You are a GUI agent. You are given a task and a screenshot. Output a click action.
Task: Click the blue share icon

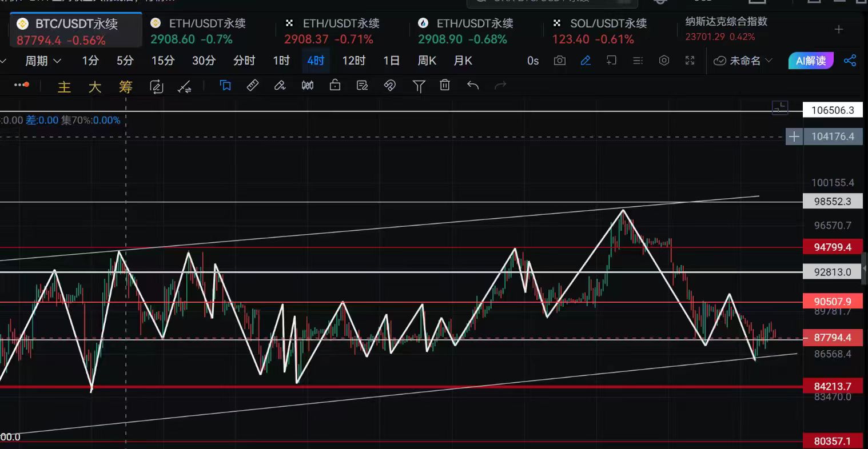coord(850,61)
